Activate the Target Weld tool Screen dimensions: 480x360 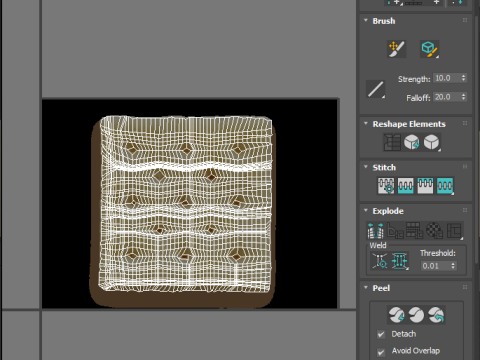coord(379,261)
